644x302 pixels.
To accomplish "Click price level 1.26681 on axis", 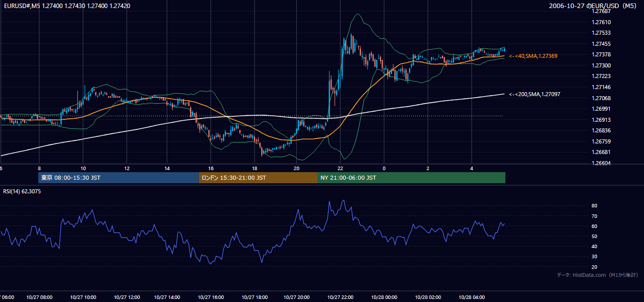I will [601, 152].
